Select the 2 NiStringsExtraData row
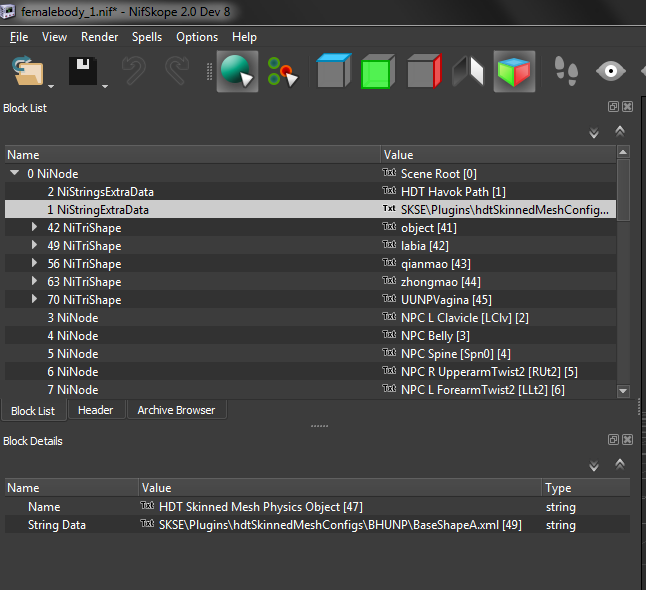 (x=310, y=192)
